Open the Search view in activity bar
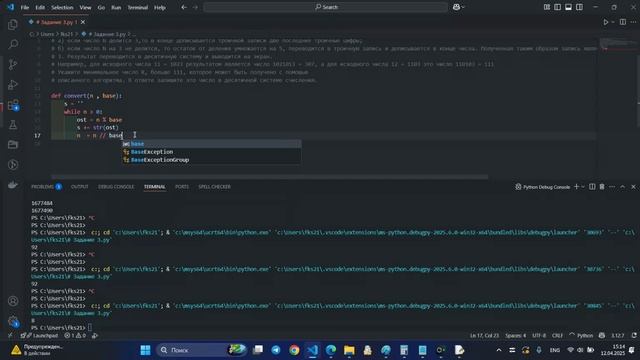Screen dimensions: 640x360 pyautogui.click(x=13, y=44)
